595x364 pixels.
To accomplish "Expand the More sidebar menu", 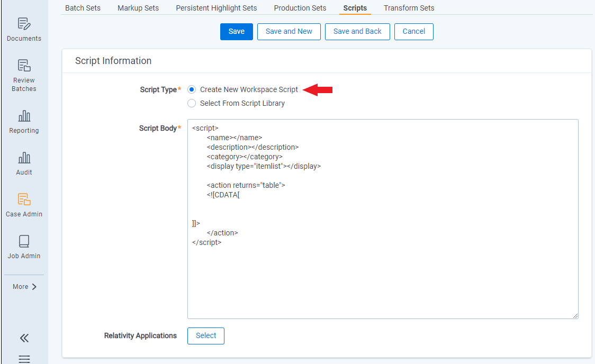I will (x=24, y=287).
